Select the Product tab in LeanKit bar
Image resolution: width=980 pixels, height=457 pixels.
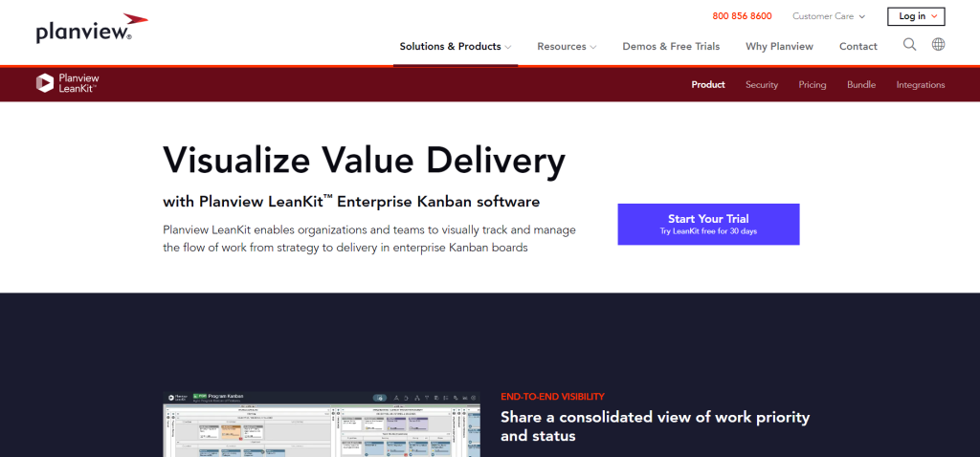pyautogui.click(x=708, y=85)
